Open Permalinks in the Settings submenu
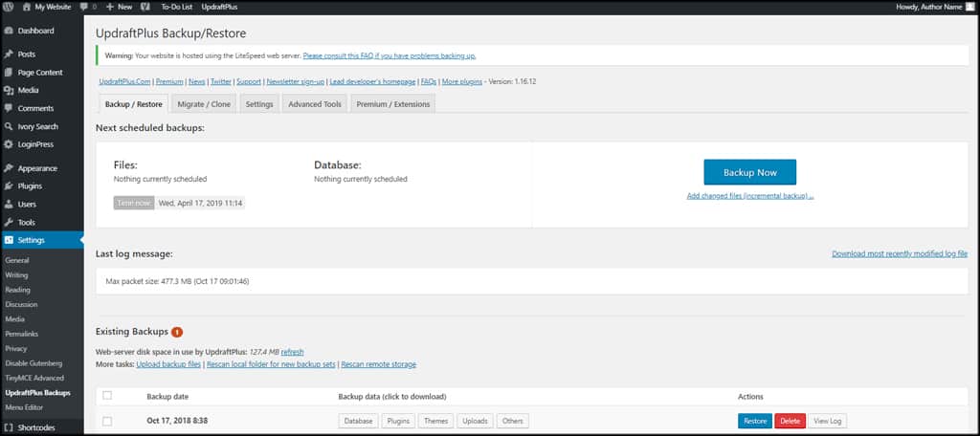Image resolution: width=980 pixels, height=436 pixels. point(23,334)
